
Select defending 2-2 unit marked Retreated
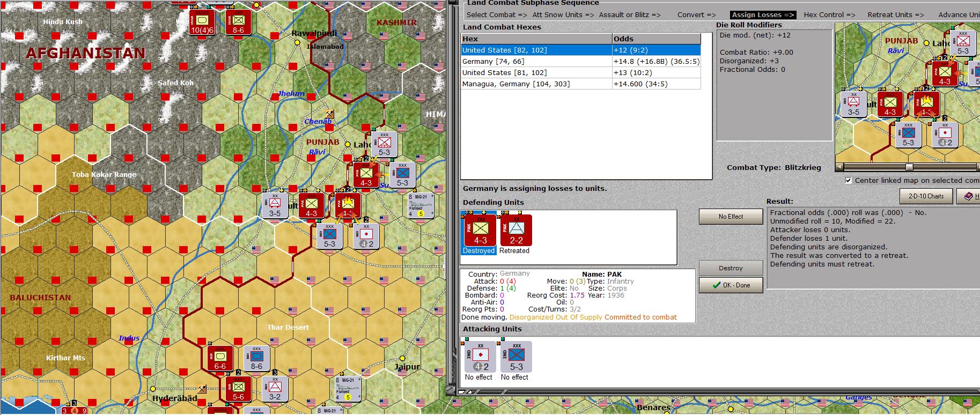point(516,229)
